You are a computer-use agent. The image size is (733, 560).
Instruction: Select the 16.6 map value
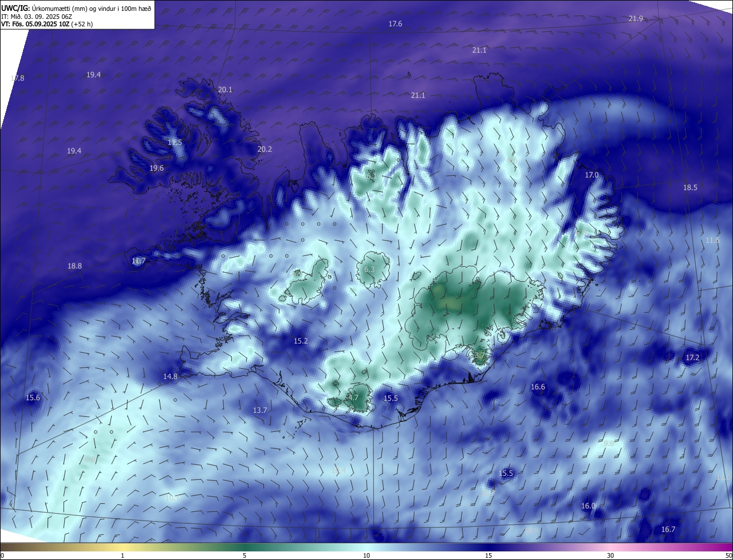point(538,387)
